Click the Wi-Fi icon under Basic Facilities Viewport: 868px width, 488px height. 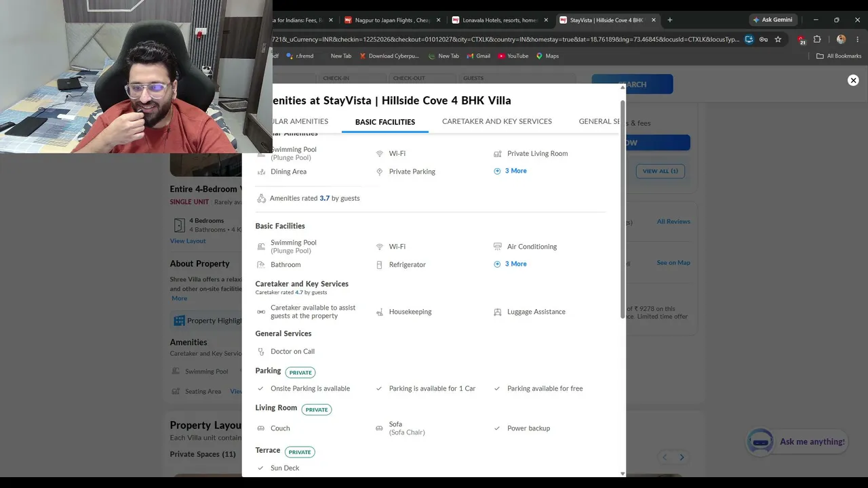point(379,247)
